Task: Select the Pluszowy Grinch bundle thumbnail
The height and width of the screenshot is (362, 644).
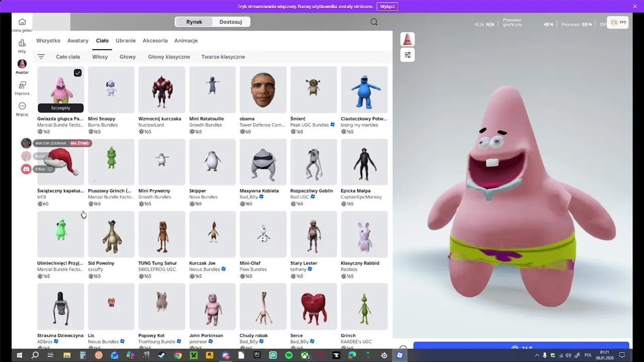Action: 111,162
